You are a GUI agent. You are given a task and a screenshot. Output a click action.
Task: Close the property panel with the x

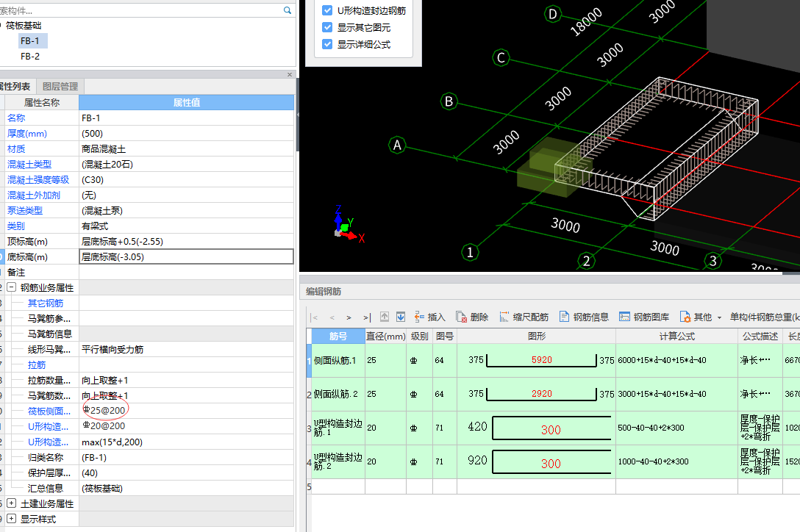point(290,74)
